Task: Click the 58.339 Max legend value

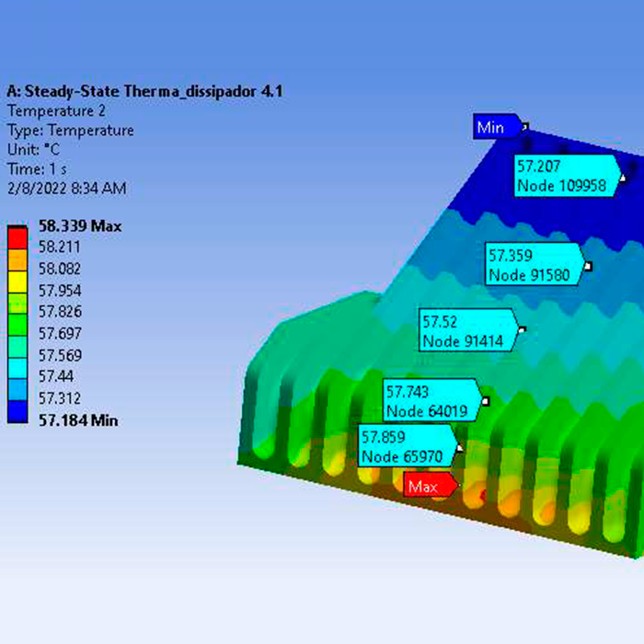Action: point(80,226)
